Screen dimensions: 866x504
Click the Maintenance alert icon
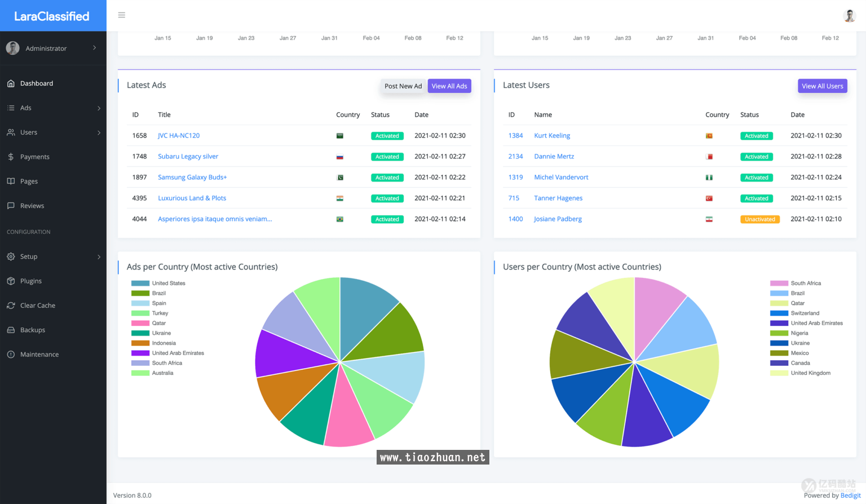tap(11, 355)
